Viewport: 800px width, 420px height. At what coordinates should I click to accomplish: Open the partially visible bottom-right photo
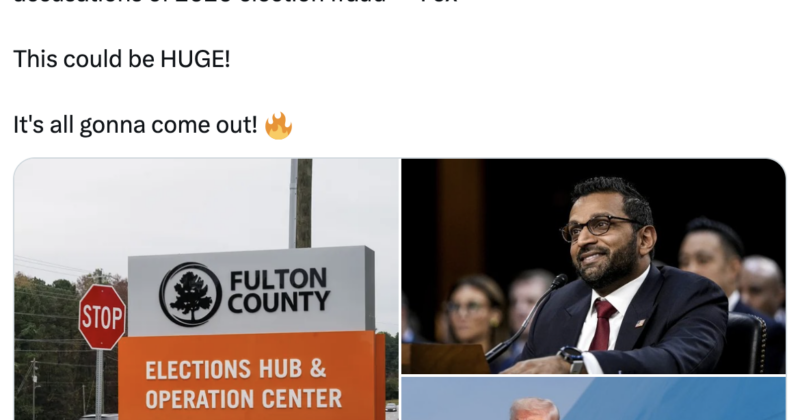click(x=593, y=399)
